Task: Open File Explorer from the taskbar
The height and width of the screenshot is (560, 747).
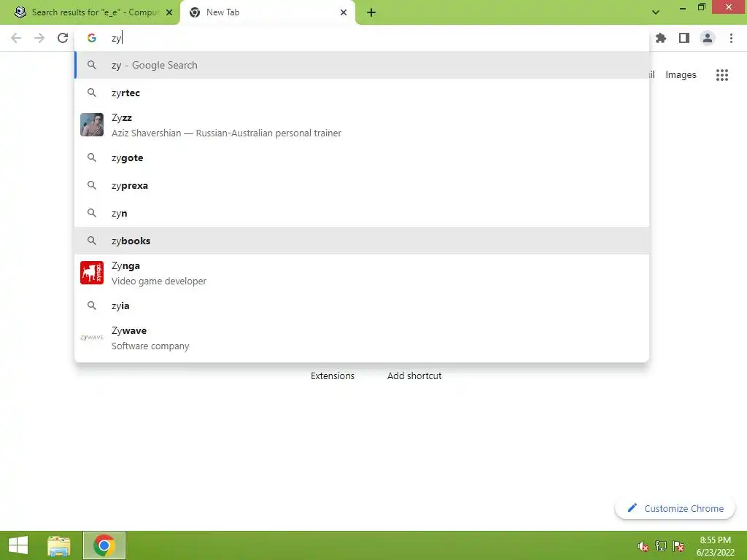Action: [x=59, y=545]
